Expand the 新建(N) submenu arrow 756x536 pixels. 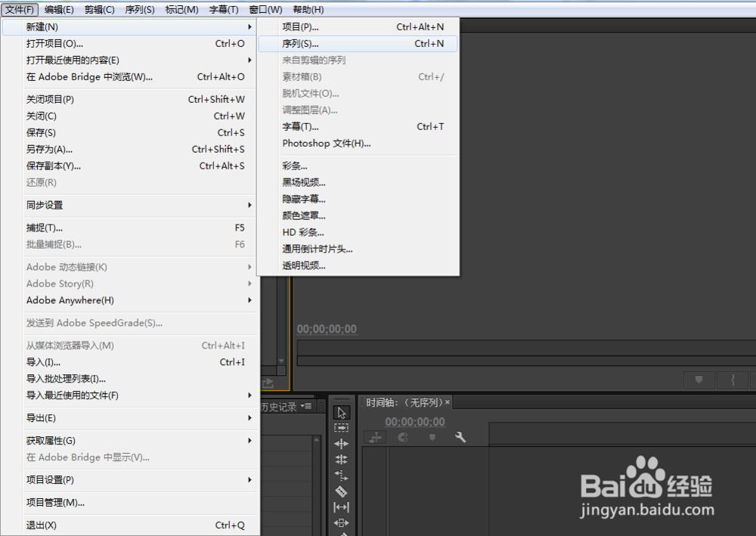tap(249, 27)
